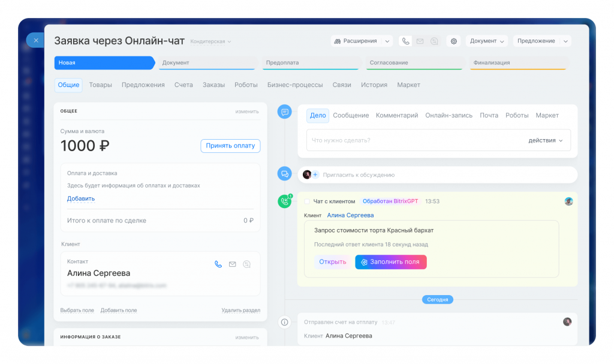The width and height of the screenshot is (614, 364).
Task: Open settings via the gear icon
Action: (x=453, y=41)
